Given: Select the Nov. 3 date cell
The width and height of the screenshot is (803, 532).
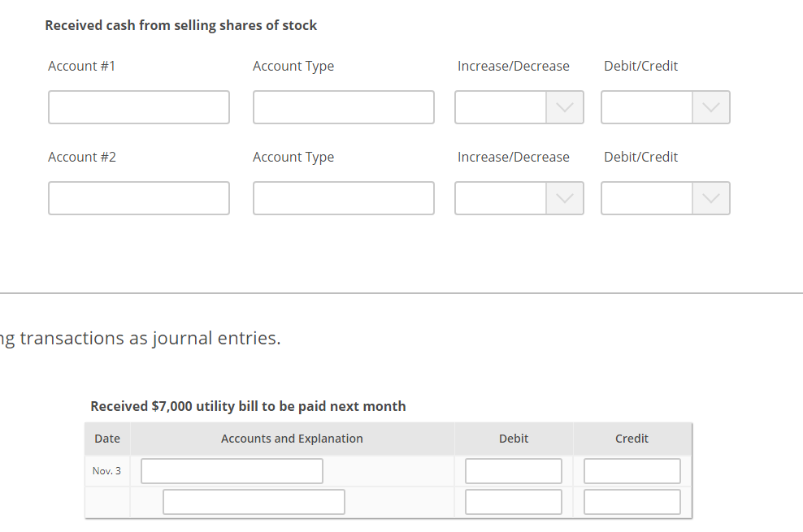Looking at the screenshot, I should [107, 470].
